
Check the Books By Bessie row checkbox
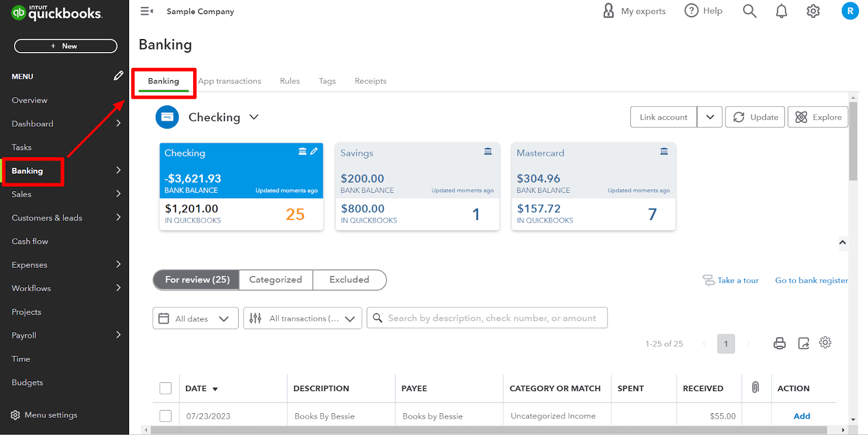pyautogui.click(x=165, y=416)
